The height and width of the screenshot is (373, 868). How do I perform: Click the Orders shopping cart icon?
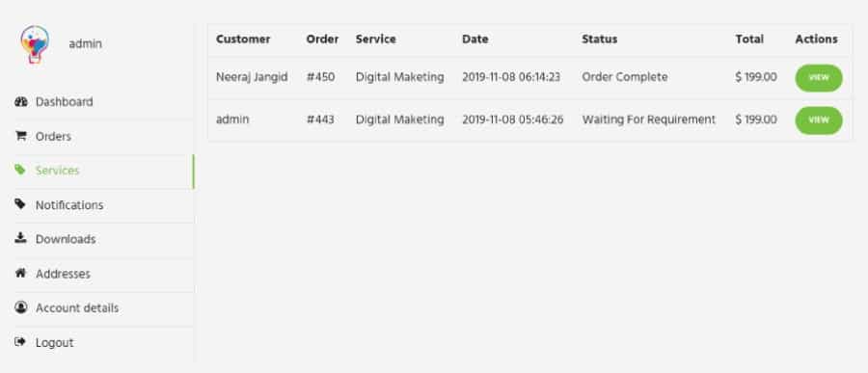click(21, 136)
